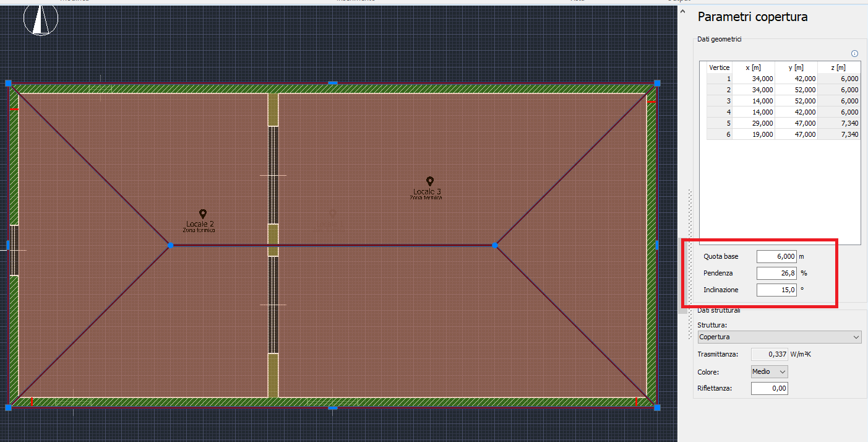Image resolution: width=868 pixels, height=442 pixels.
Task: Select the Locale 3 pin marker
Action: coord(430,181)
